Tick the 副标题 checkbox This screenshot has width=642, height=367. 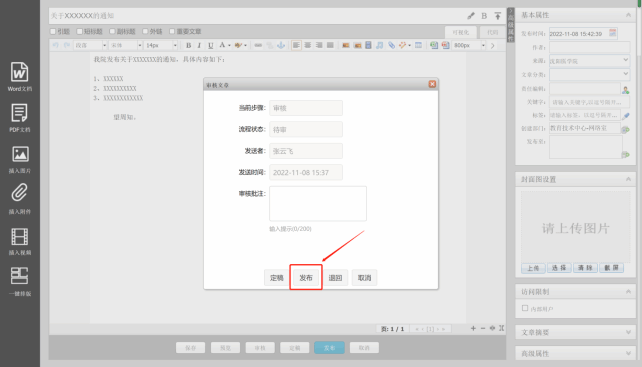click(112, 31)
